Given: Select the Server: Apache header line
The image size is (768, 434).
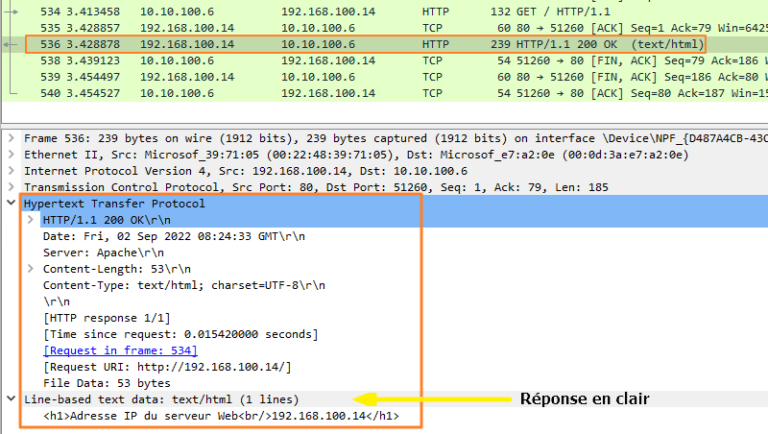Looking at the screenshot, I should 103,252.
